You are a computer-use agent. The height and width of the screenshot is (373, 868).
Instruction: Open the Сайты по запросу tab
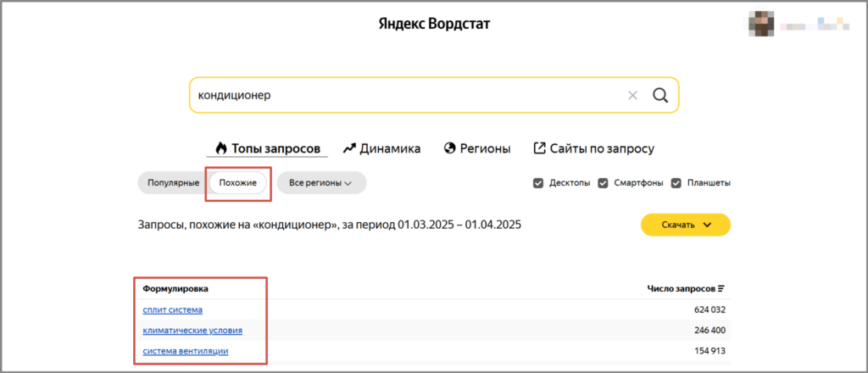[593, 148]
